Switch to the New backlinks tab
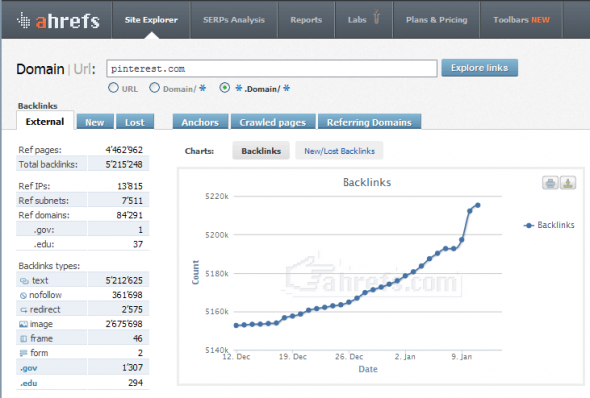 [95, 122]
